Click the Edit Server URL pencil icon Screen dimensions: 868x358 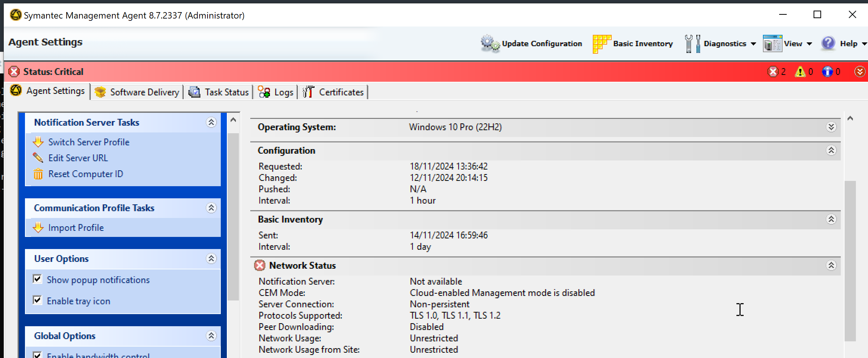(38, 158)
